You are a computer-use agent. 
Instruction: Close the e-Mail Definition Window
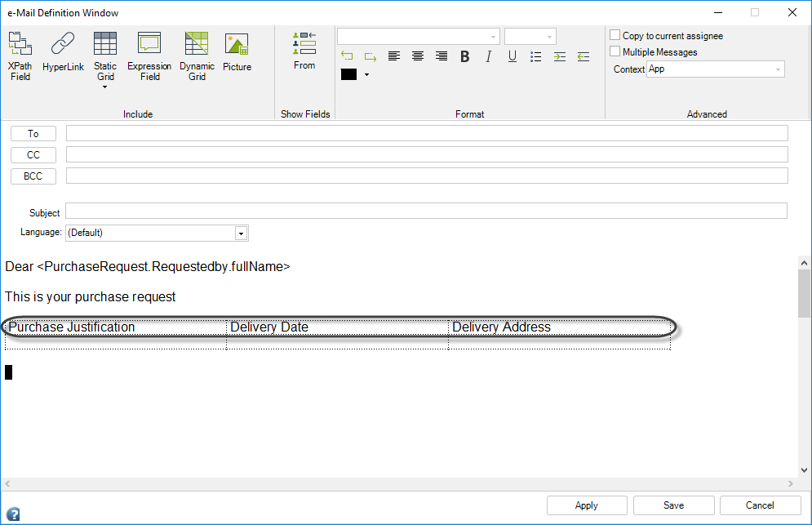(x=792, y=12)
